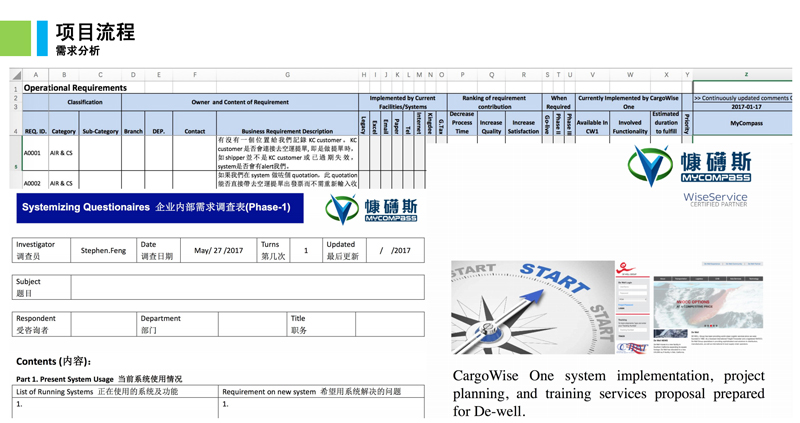
Task: Select spreadsheet column header A
Action: pyautogui.click(x=35, y=74)
